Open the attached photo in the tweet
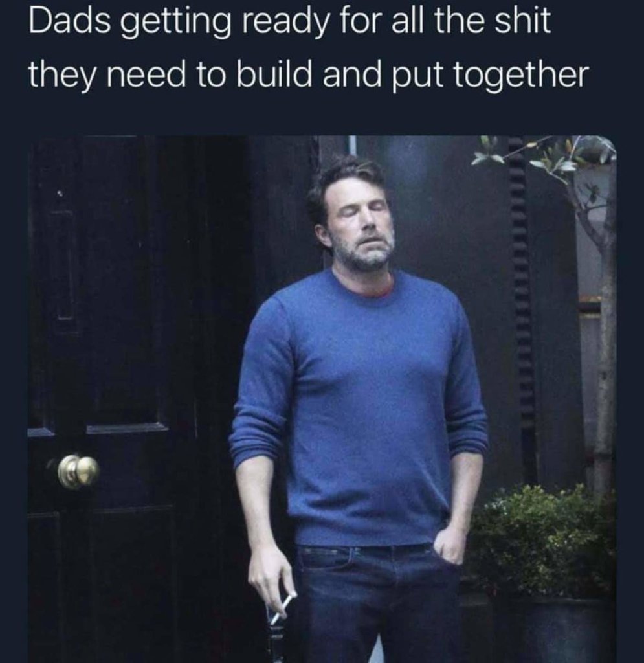This screenshot has width=644, height=663. [322, 399]
